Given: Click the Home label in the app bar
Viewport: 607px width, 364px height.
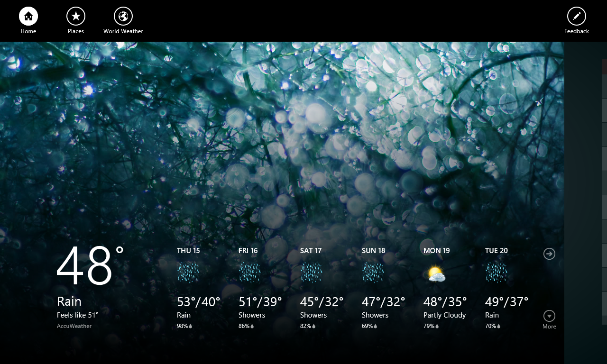Looking at the screenshot, I should pos(28,31).
